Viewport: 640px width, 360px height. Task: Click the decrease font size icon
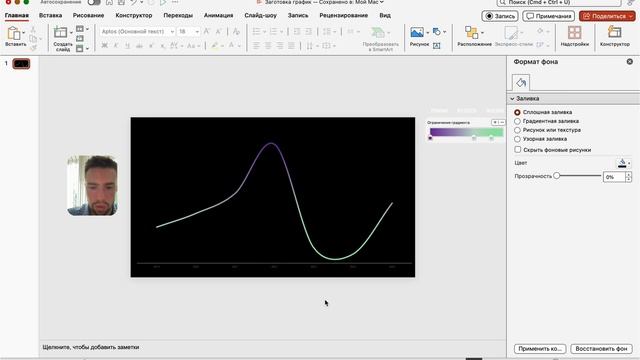[219, 31]
